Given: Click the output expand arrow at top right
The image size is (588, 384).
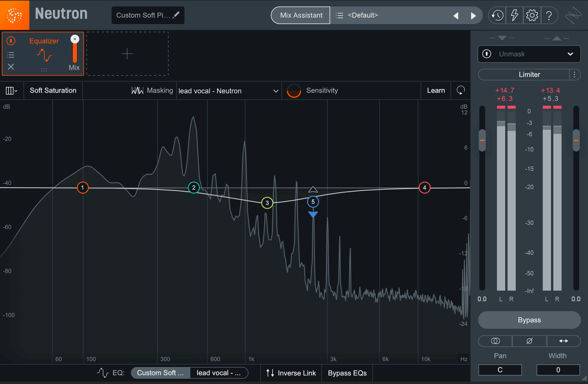Looking at the screenshot, I should 557,38.
